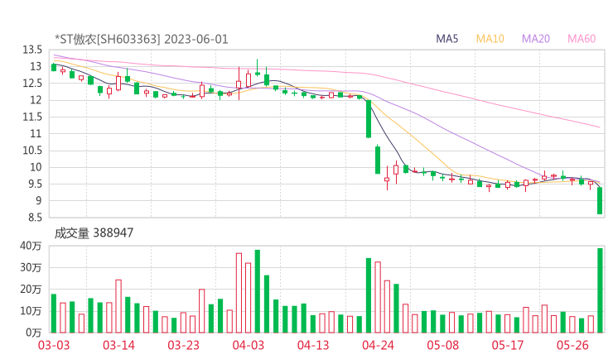The height and width of the screenshot is (364, 613).
Task: Click the 05-17 date axis label
Action: click(508, 345)
